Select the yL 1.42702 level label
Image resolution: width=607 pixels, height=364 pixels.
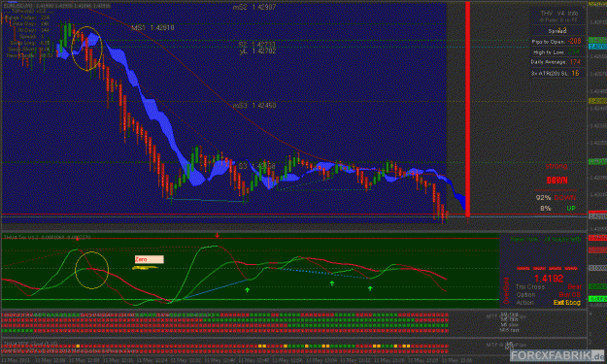(257, 51)
